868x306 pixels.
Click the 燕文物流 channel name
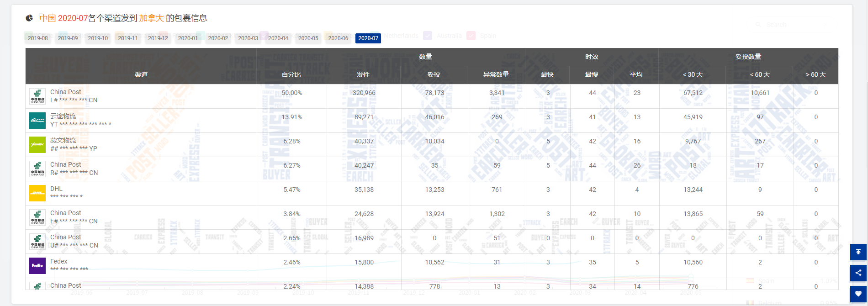tap(63, 140)
